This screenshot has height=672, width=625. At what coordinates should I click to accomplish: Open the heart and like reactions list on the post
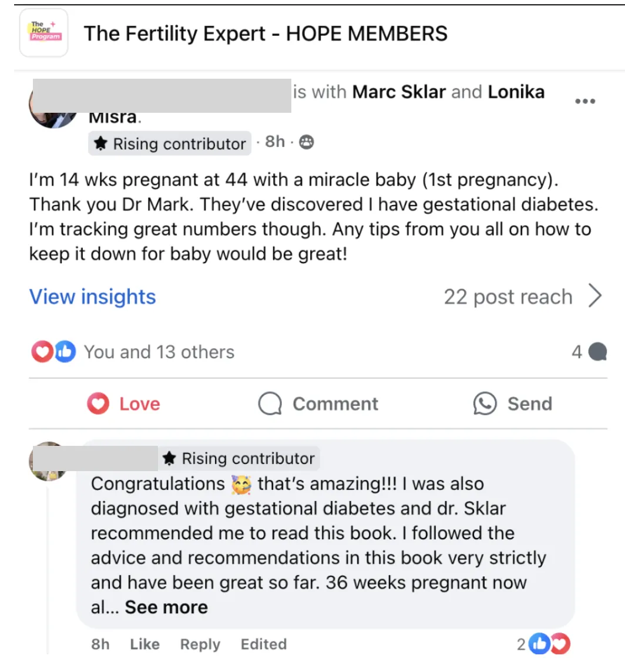pyautogui.click(x=53, y=352)
